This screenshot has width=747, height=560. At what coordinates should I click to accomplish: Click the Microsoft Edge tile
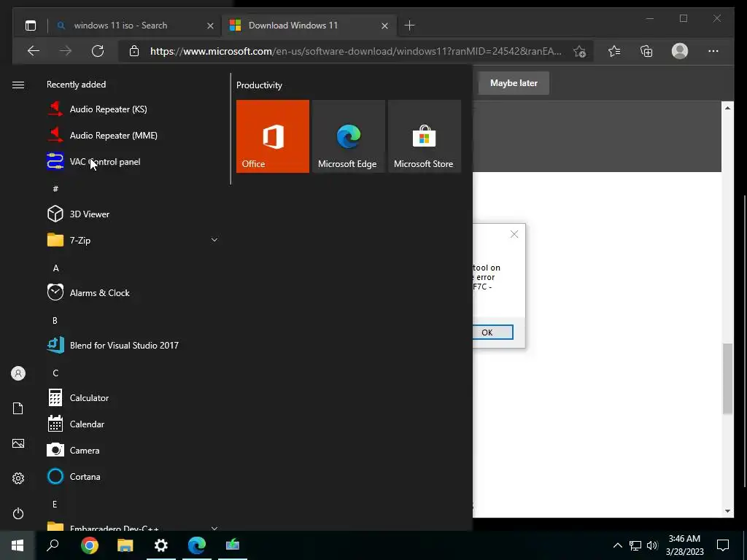point(348,136)
